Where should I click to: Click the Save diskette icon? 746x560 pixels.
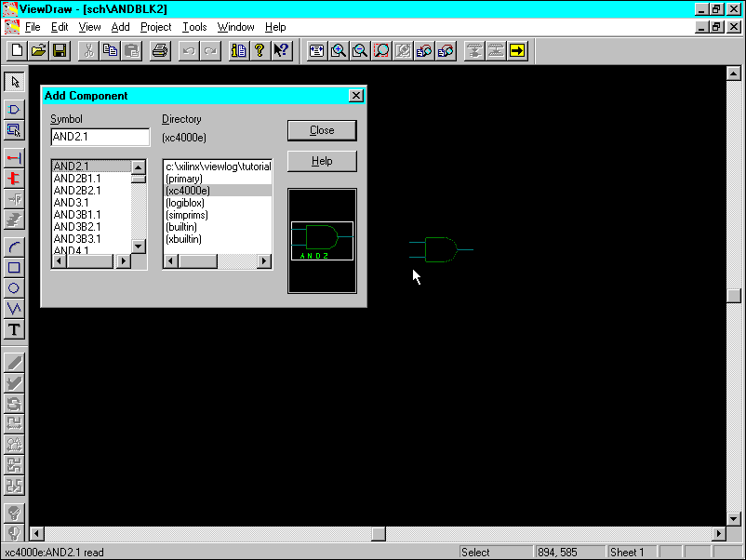60,50
